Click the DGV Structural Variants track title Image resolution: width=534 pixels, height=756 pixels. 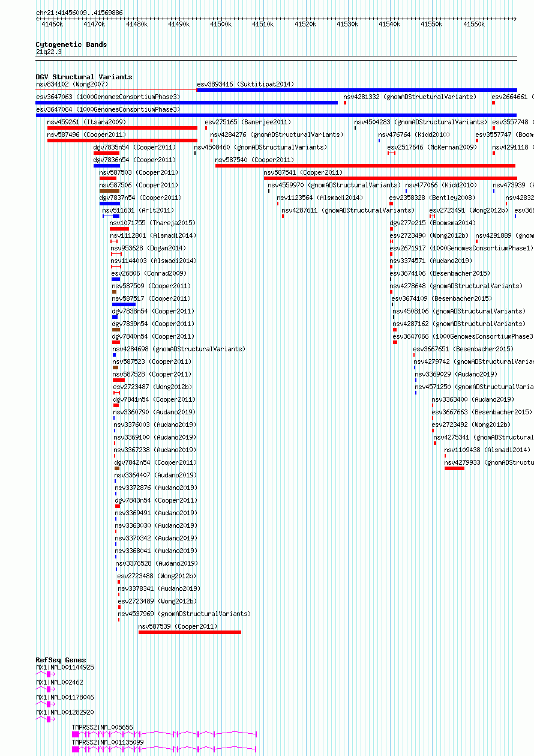pyautogui.click(x=84, y=77)
